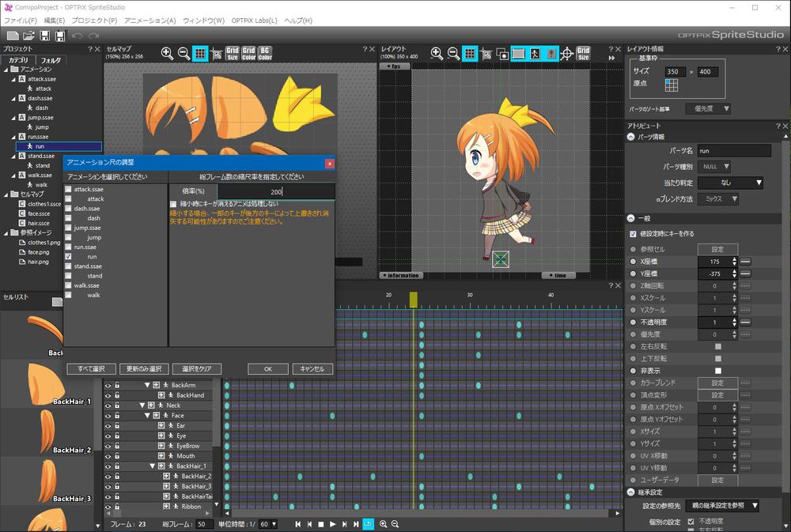Zoom in on the cell map panel
791x532 pixels.
pyautogui.click(x=168, y=54)
